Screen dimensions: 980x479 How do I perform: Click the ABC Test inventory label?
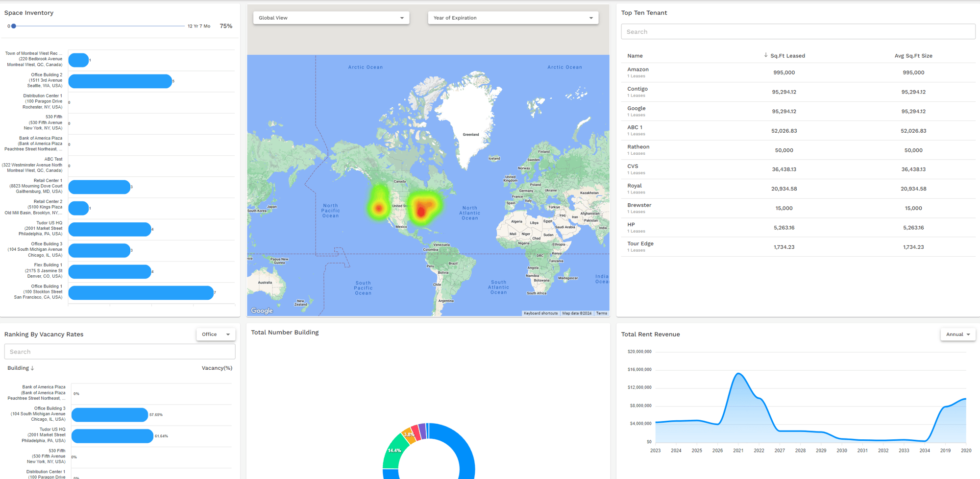tap(32, 165)
